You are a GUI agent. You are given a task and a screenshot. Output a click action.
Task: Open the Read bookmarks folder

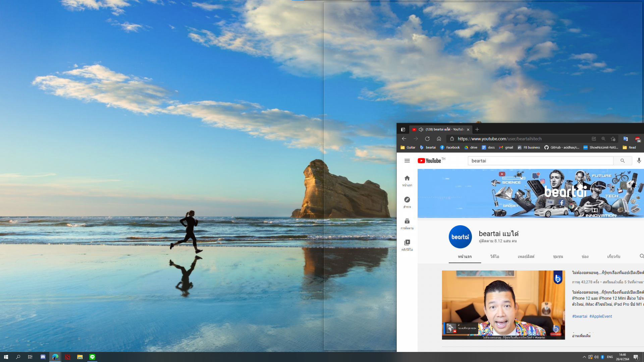pyautogui.click(x=629, y=147)
